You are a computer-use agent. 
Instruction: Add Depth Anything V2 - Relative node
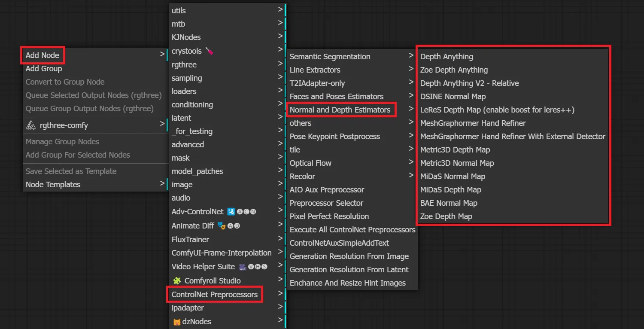click(513, 83)
